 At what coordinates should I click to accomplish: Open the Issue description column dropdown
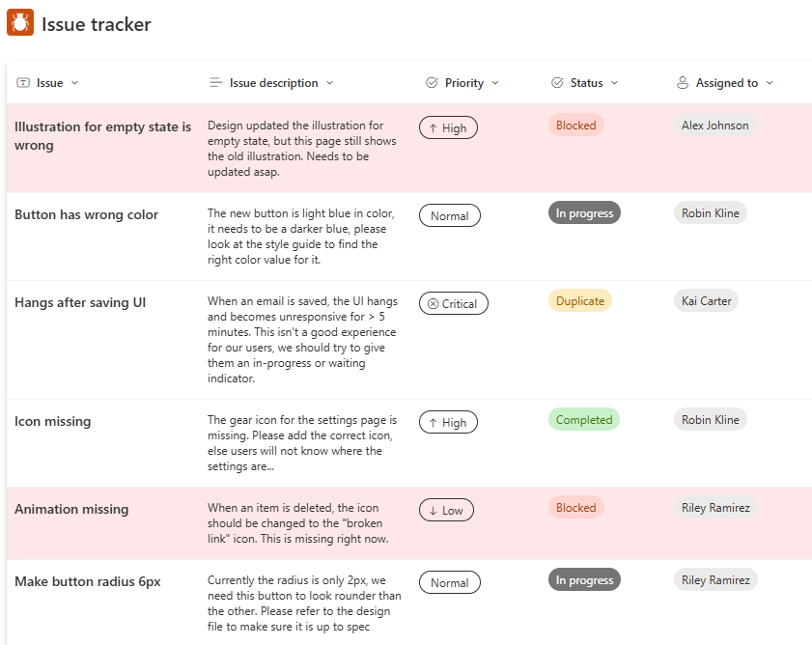[x=331, y=82]
